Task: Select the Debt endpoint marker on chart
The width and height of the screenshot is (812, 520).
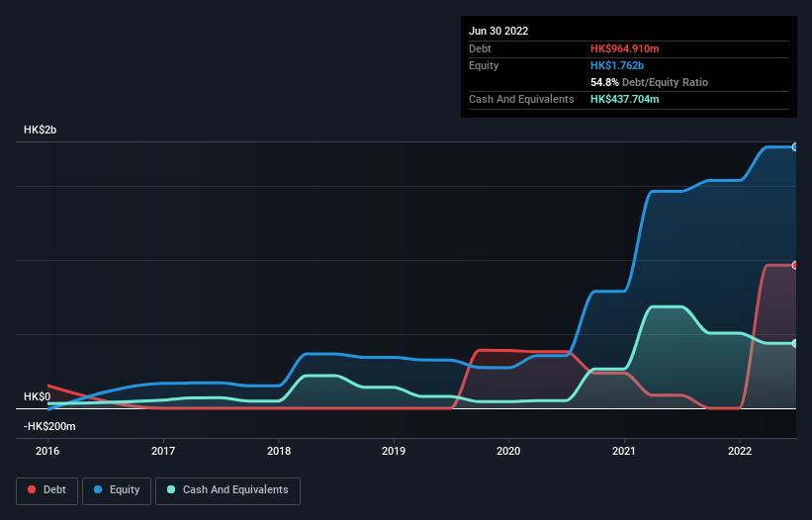Action: point(794,265)
